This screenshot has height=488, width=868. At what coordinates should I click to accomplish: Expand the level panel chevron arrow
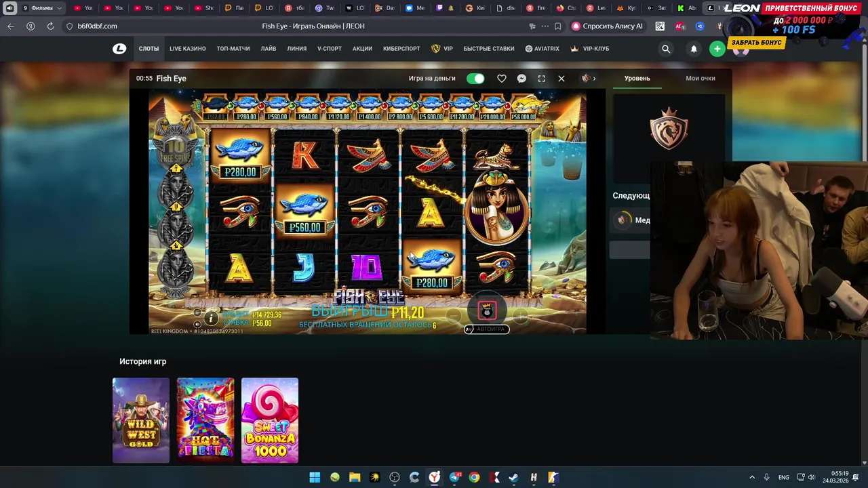click(594, 79)
